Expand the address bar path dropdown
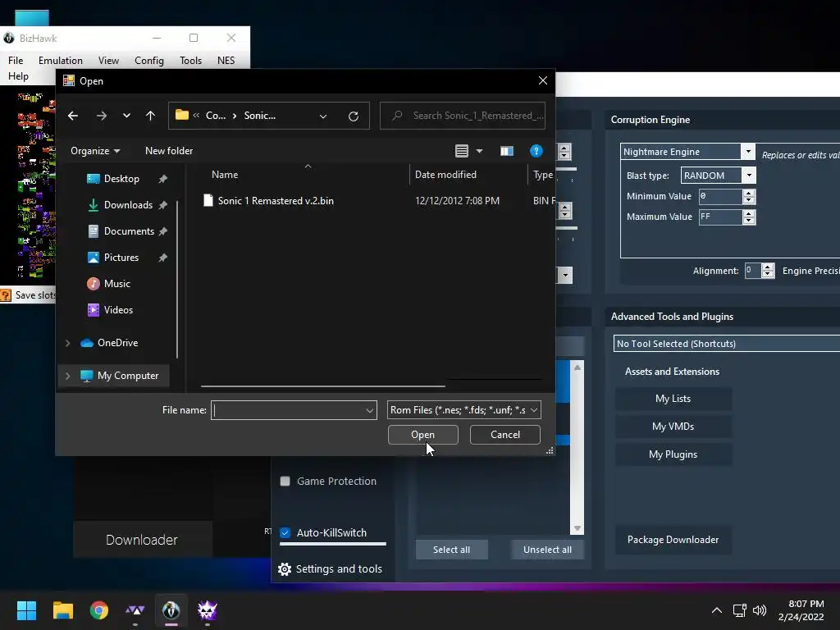The height and width of the screenshot is (630, 840). pyautogui.click(x=323, y=116)
